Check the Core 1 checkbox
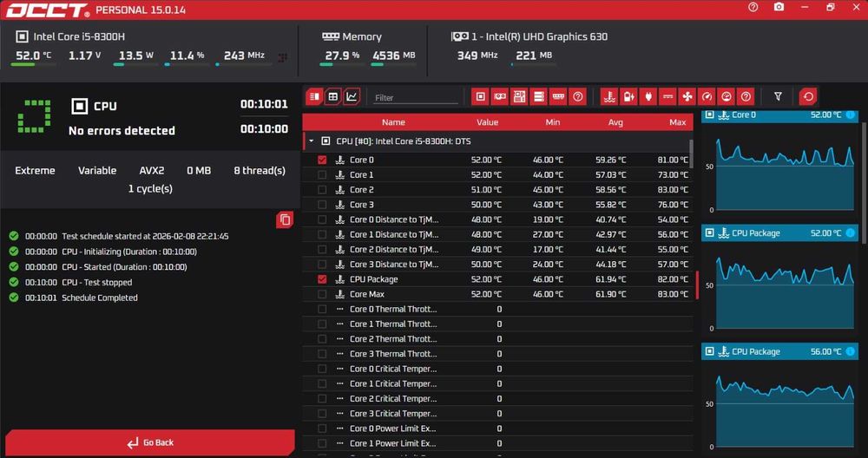The image size is (868, 458). [x=322, y=175]
